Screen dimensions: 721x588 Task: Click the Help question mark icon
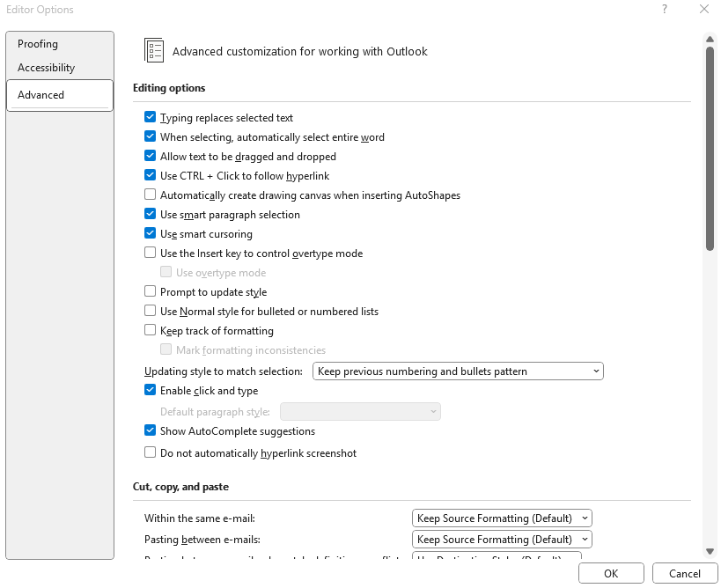[x=664, y=10]
